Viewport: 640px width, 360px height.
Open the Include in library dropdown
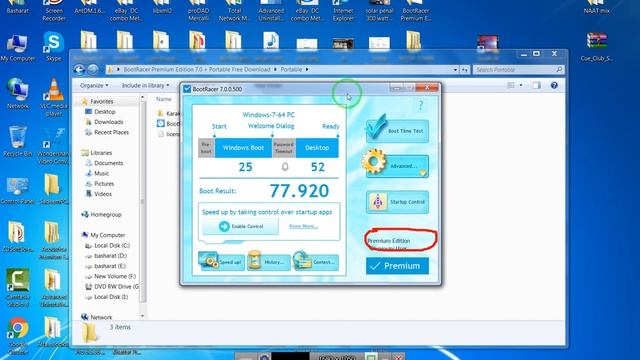coord(145,85)
